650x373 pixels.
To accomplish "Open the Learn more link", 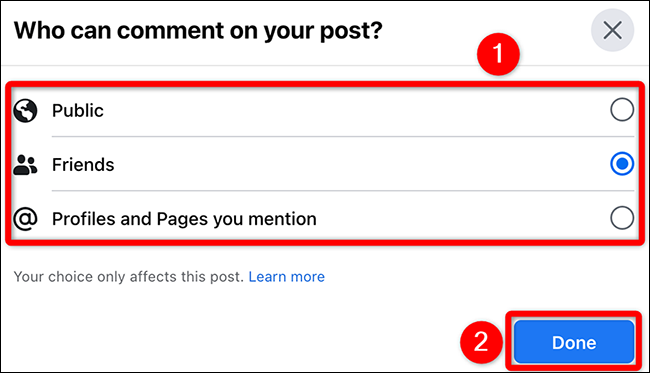I will (x=286, y=276).
